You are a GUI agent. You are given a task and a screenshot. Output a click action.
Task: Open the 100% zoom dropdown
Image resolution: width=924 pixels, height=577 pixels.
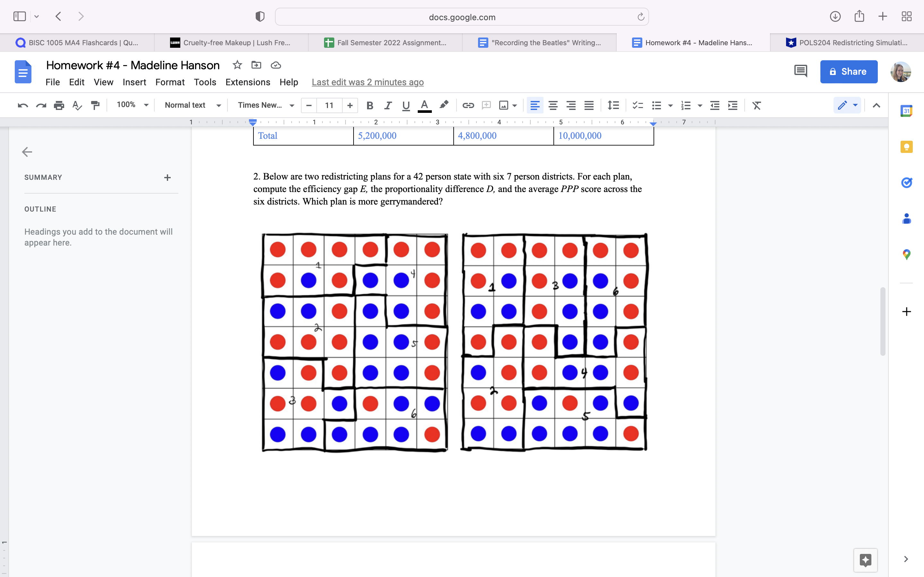132,105
